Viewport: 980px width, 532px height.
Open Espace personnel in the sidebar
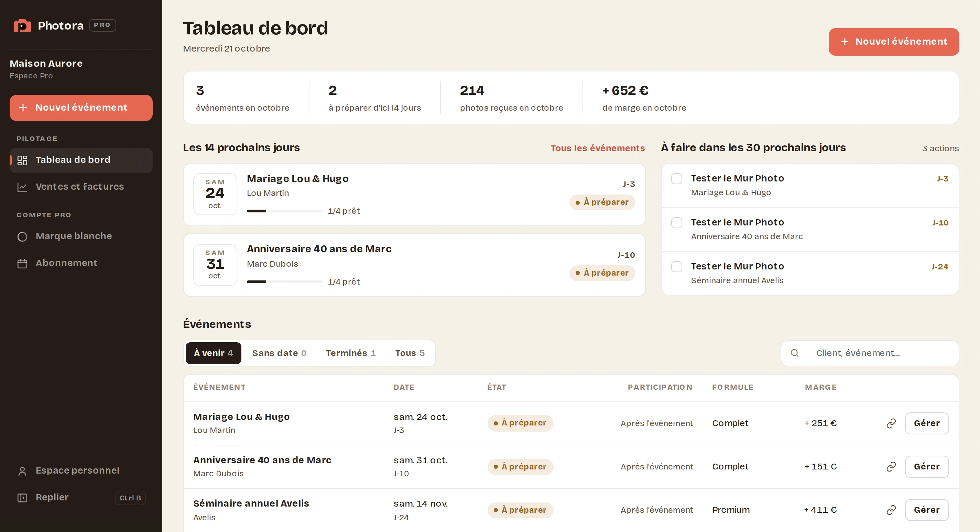(81, 471)
